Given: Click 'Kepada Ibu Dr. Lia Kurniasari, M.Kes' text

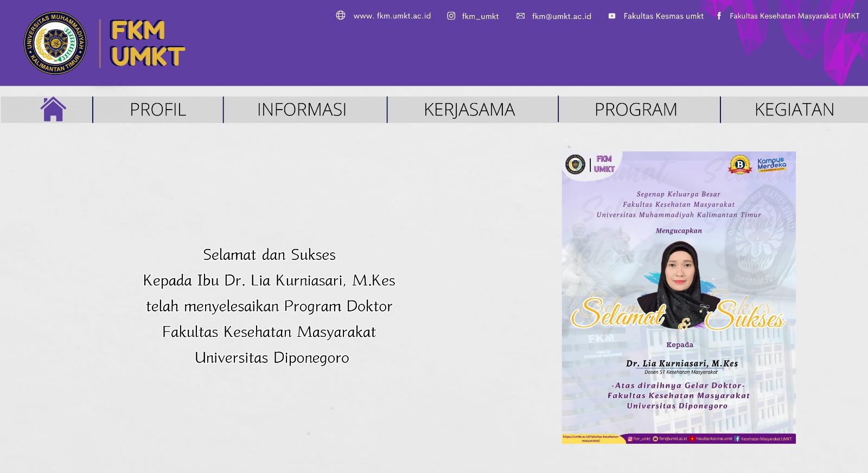Looking at the screenshot, I should pyautogui.click(x=269, y=280).
